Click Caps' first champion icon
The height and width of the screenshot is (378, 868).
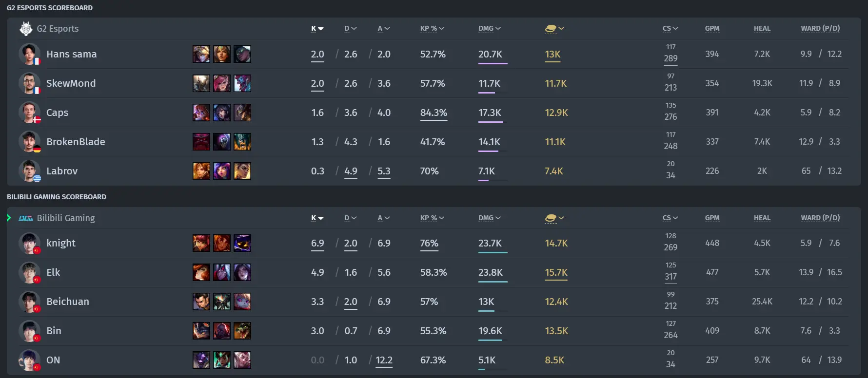pyautogui.click(x=201, y=113)
